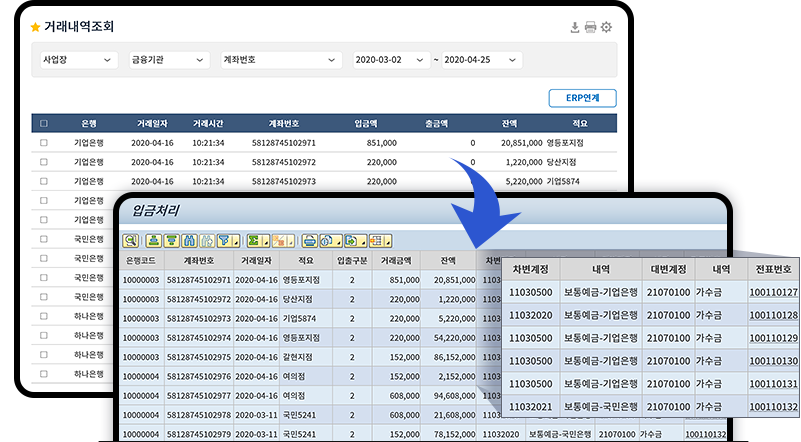Open settings with the gear icon
Image resolution: width=801 pixels, height=442 pixels.
606,27
